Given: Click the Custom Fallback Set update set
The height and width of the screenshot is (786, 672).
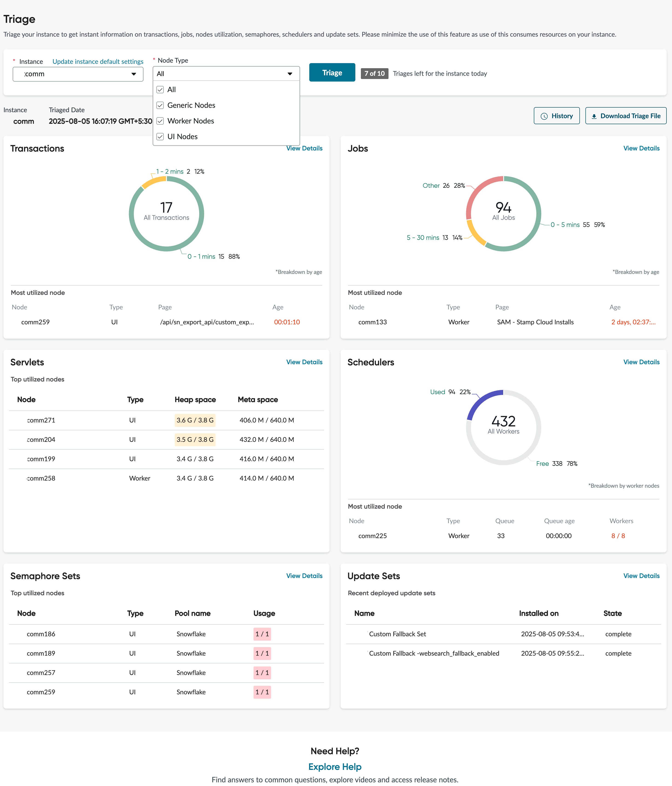Looking at the screenshot, I should 397,634.
